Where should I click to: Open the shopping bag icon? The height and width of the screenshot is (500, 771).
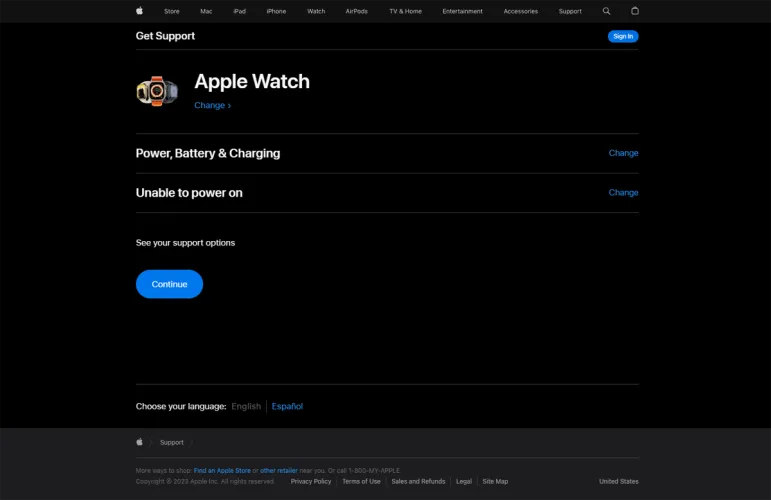635,11
